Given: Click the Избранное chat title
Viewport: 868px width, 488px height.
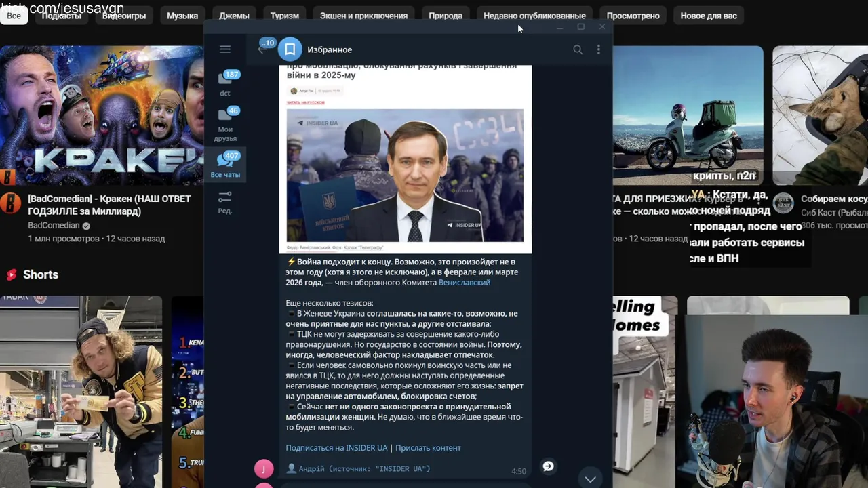Looking at the screenshot, I should point(330,49).
